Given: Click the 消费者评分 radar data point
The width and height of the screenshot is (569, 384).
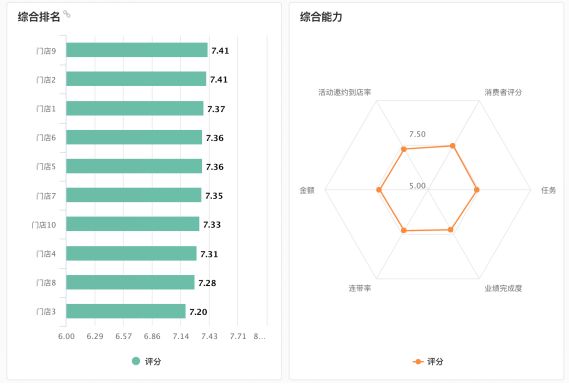Looking at the screenshot, I should click(453, 146).
